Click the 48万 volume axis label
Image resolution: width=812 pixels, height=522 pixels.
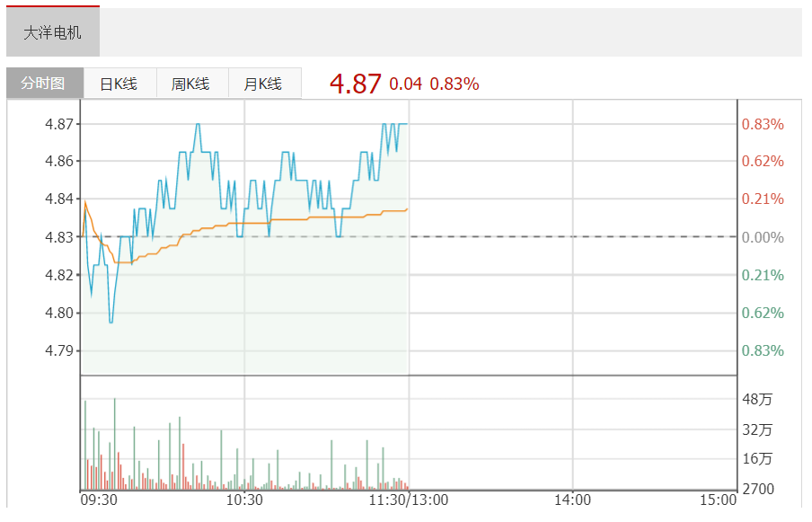[757, 399]
